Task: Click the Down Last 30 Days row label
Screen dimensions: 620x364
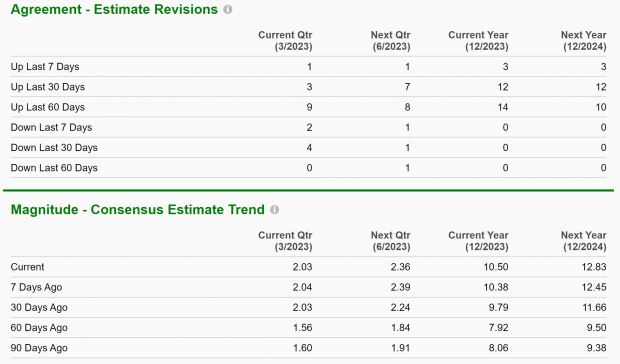Action: 54,147
